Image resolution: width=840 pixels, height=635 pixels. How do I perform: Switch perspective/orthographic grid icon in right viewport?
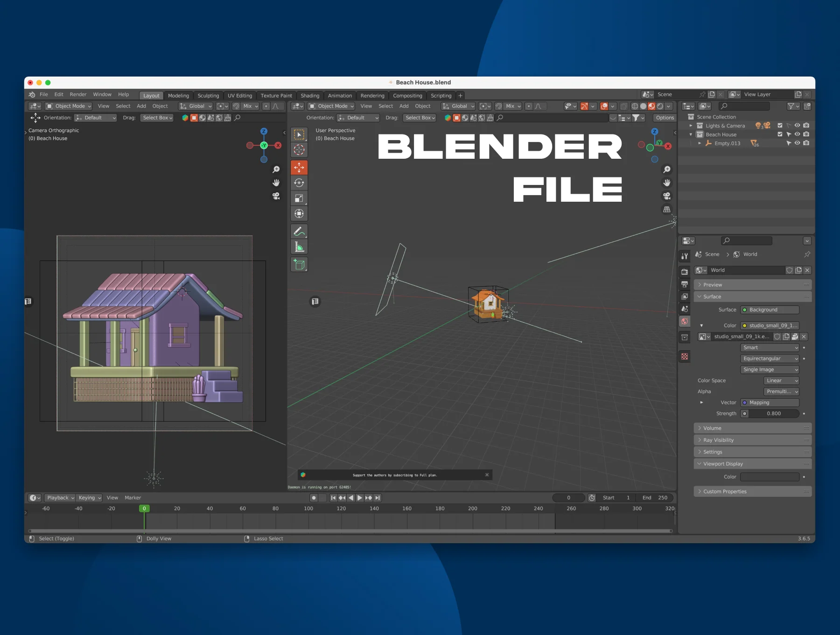(667, 209)
